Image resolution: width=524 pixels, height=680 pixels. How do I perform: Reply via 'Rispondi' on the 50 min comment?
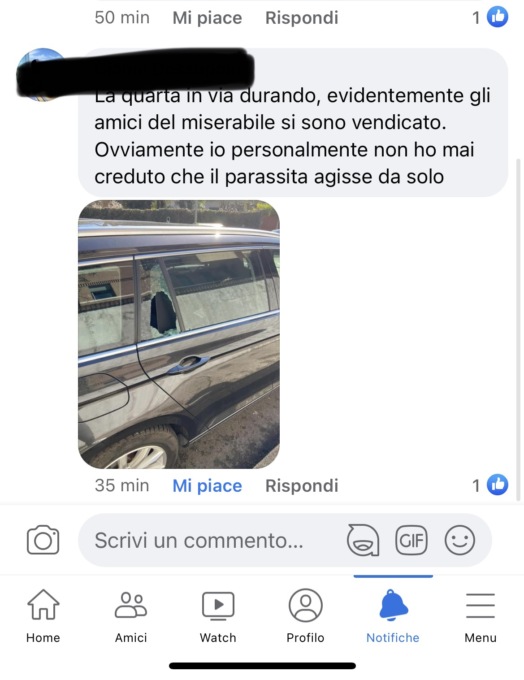[x=302, y=18]
